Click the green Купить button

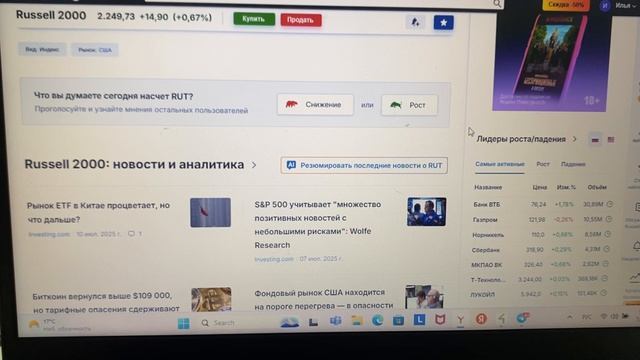pos(254,19)
